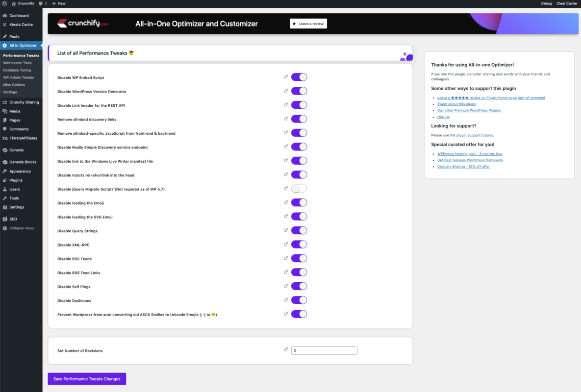Open external link icon for SVG Emoji option

pos(286,216)
